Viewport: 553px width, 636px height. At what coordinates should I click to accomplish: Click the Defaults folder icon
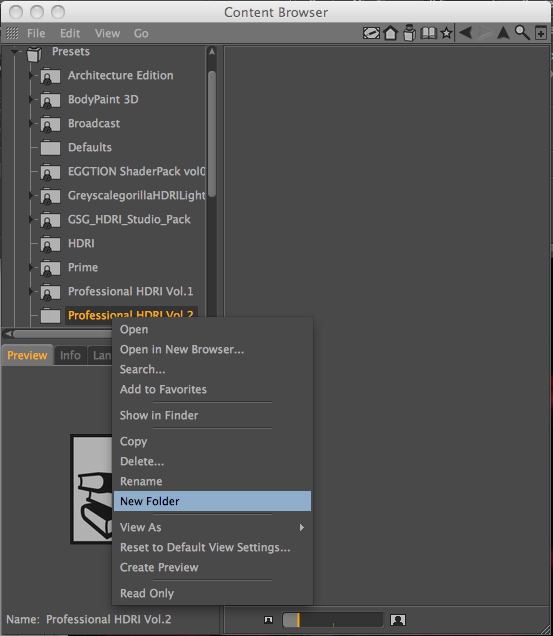click(50, 148)
